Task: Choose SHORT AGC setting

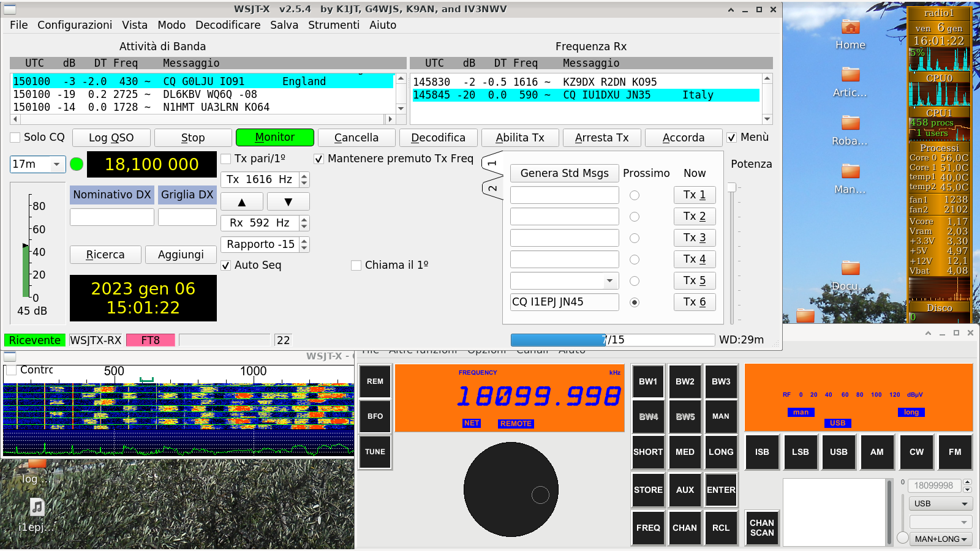Action: pos(648,452)
